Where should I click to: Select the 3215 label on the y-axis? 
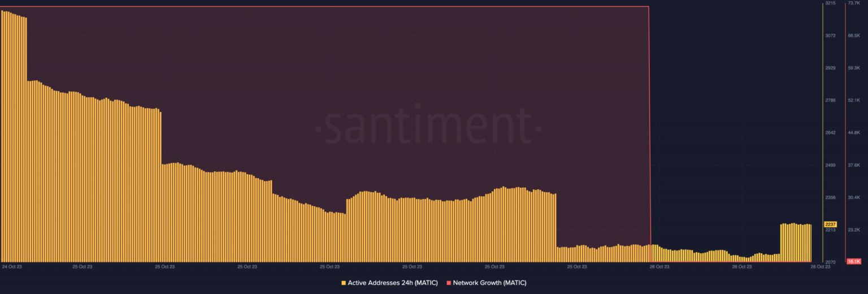click(830, 3)
